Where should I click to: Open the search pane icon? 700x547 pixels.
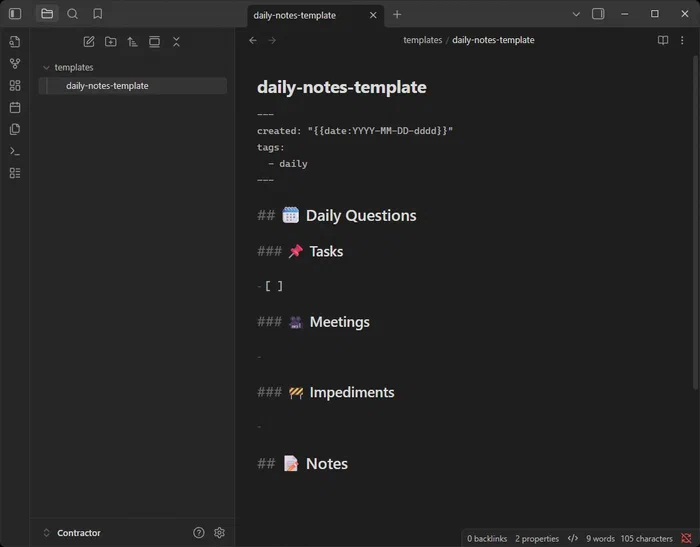click(72, 14)
